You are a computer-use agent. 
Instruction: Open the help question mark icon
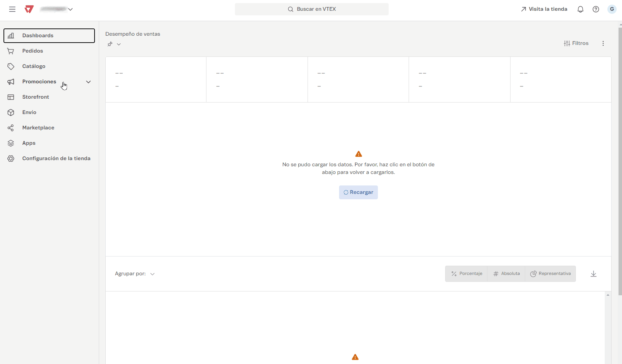pyautogui.click(x=595, y=9)
